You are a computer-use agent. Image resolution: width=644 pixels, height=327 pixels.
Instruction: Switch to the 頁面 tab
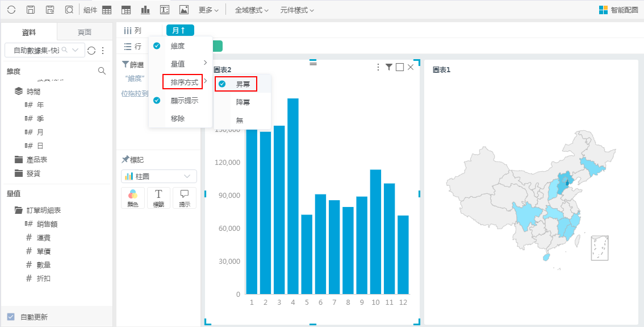coord(85,32)
